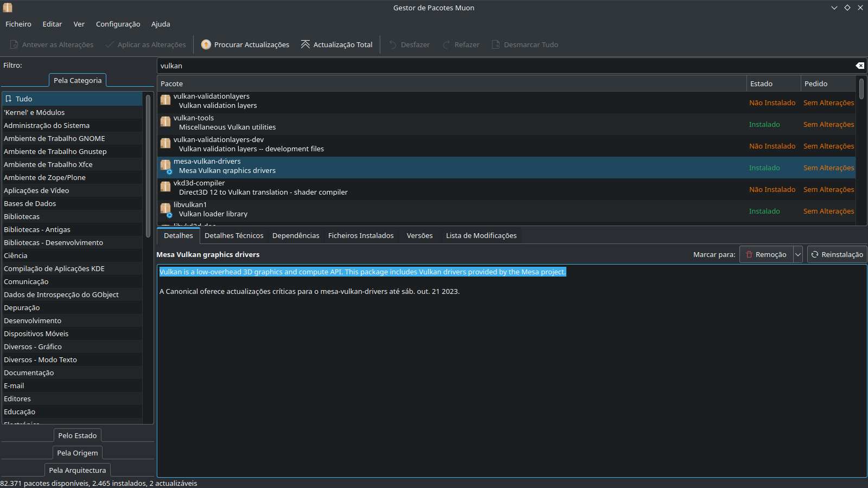Mark package for Reinstalação
The width and height of the screenshot is (868, 488).
(837, 254)
